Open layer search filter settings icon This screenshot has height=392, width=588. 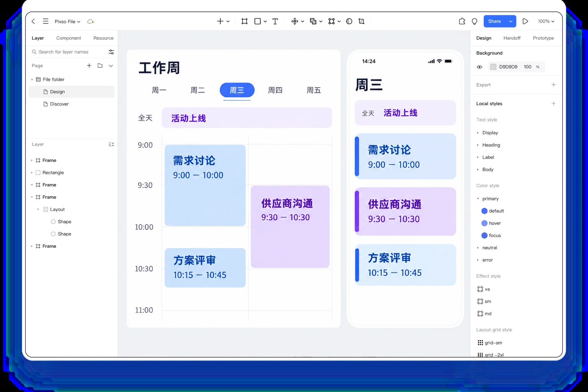point(111,52)
